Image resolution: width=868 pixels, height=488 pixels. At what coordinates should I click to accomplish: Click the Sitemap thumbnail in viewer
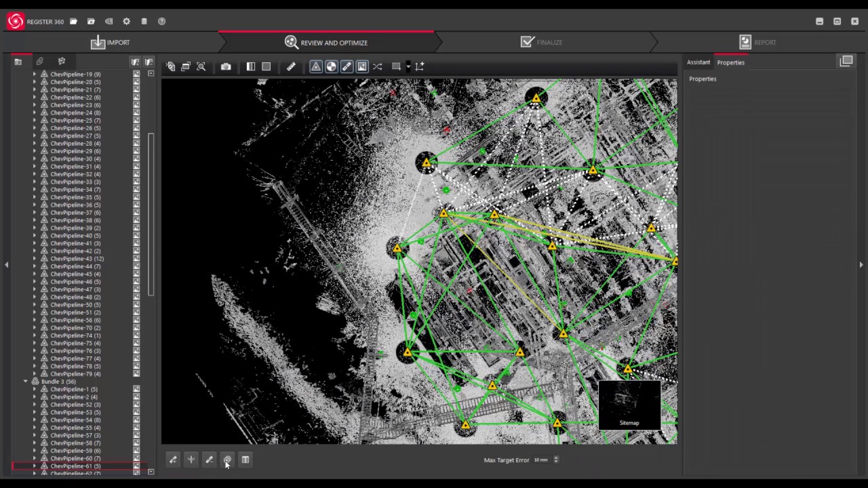tap(629, 405)
